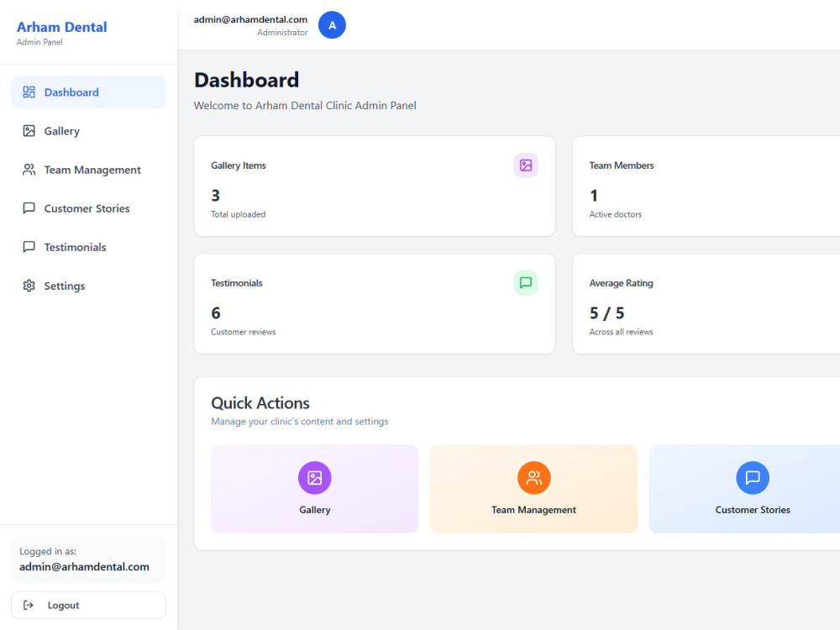
Task: Click the Team Members count '1'
Action: [x=594, y=196]
